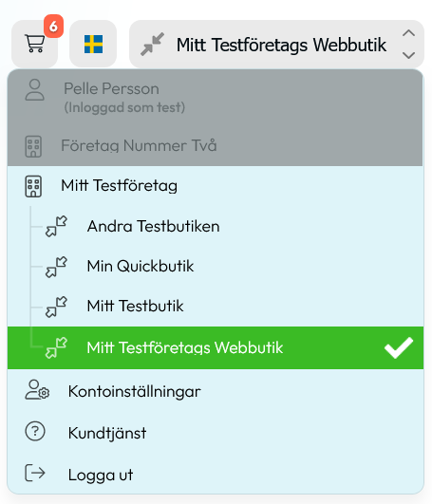Click the Swedish flag language button
432x504 pixels.
(93, 44)
